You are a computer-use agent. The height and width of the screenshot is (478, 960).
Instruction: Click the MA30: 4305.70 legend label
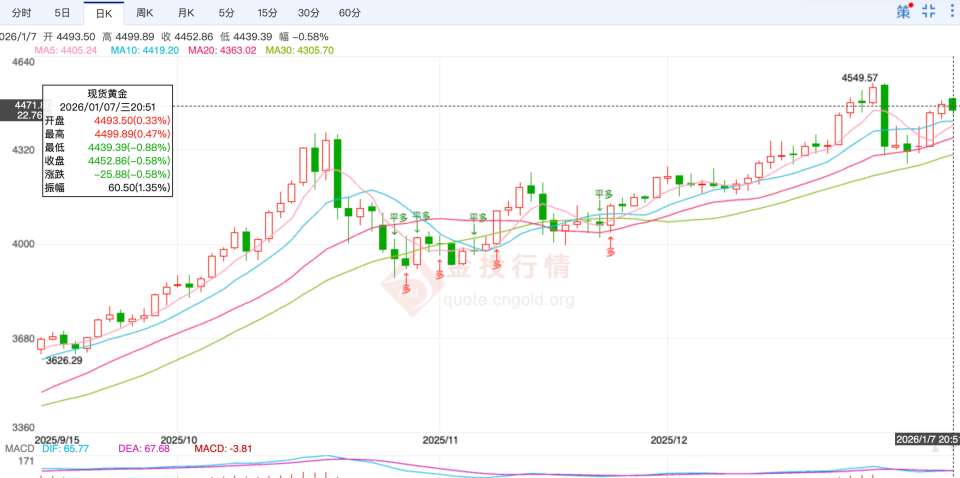point(299,50)
